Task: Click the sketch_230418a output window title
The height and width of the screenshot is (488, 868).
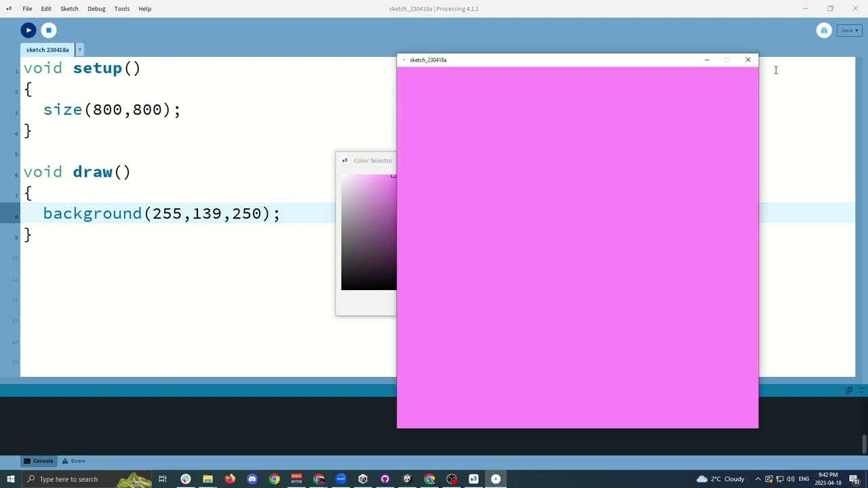Action: point(428,60)
